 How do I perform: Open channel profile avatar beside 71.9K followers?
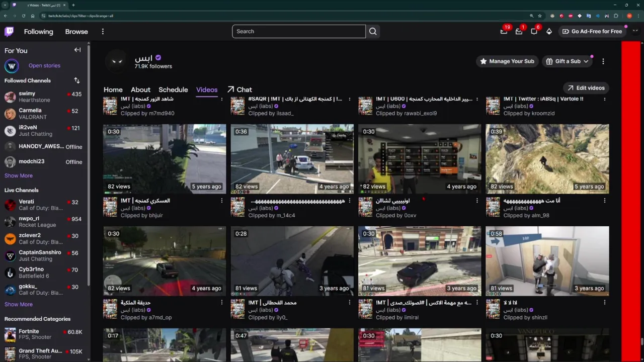[117, 61]
